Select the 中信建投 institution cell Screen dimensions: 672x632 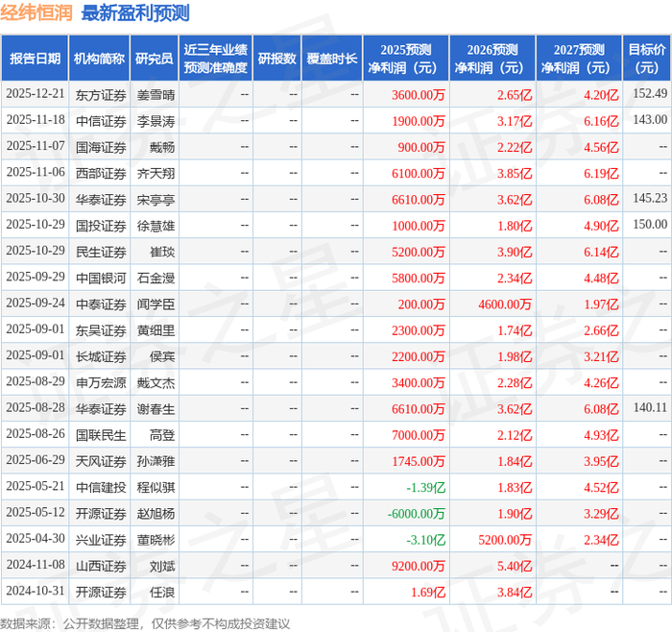[101, 488]
